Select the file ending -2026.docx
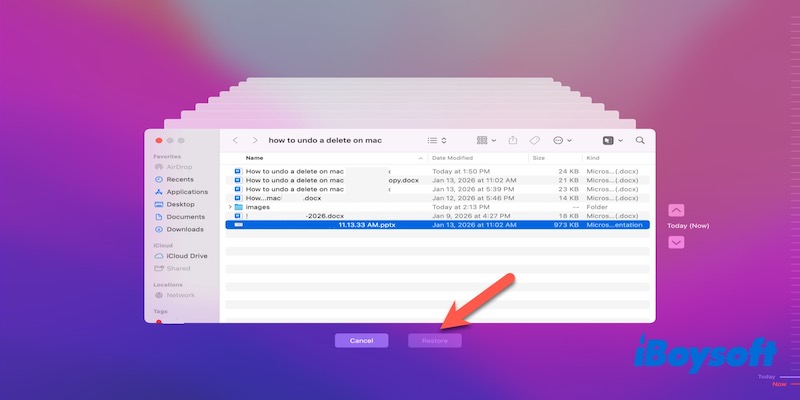The width and height of the screenshot is (800, 400). (437, 216)
